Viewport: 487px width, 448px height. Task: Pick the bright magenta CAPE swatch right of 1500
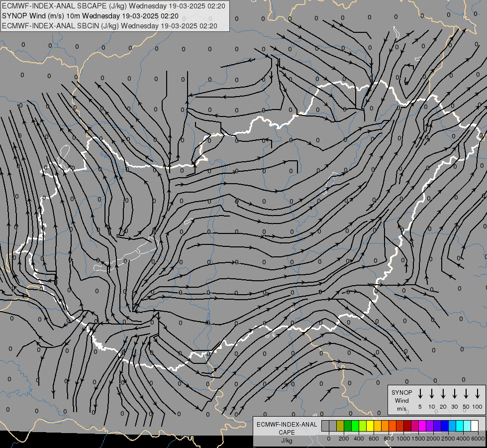point(422,426)
